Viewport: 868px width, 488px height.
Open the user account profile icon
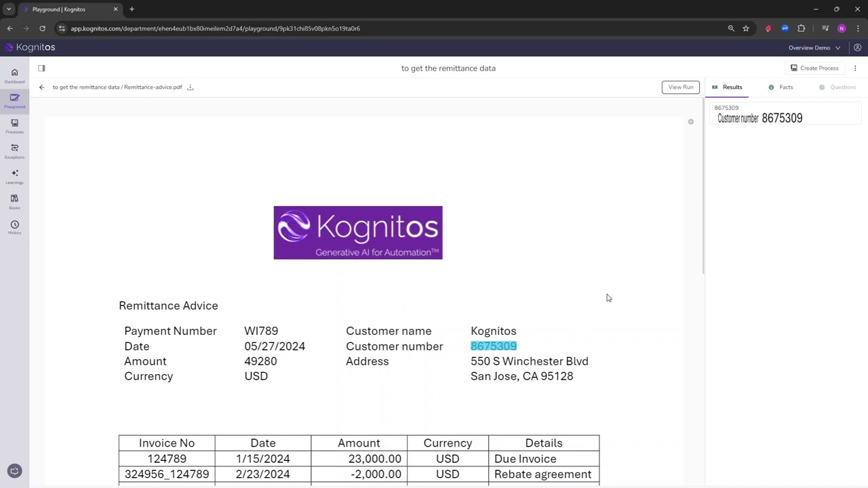(857, 47)
